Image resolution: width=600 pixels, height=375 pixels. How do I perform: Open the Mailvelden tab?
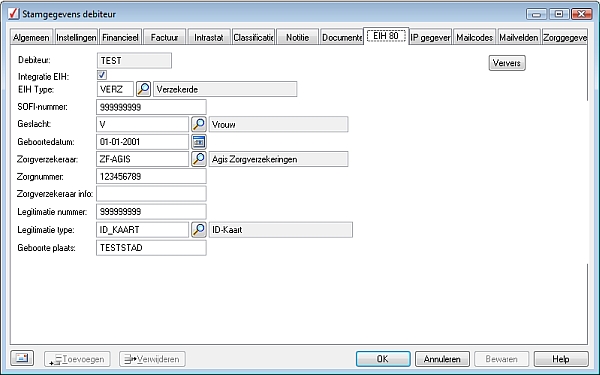519,37
